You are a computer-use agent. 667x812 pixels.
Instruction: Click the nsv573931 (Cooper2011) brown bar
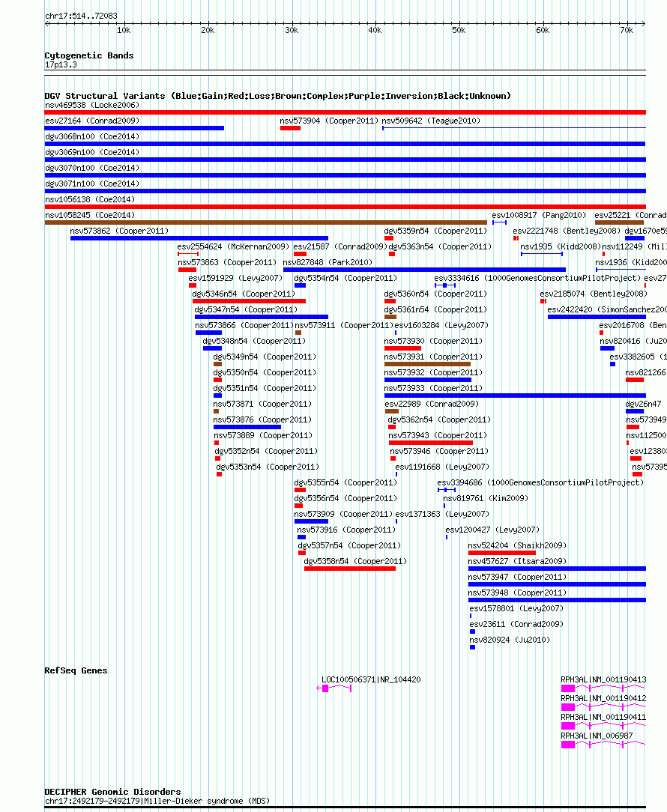(x=428, y=364)
